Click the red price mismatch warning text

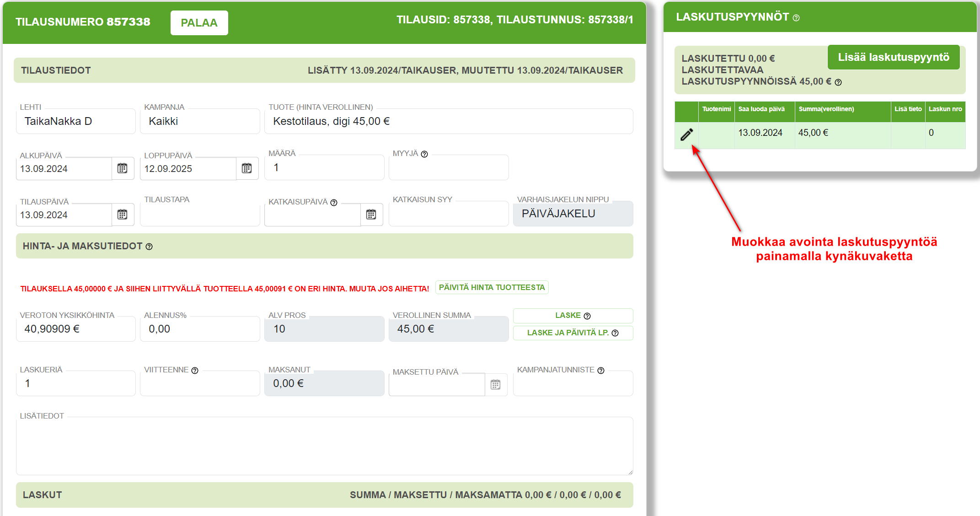(225, 289)
